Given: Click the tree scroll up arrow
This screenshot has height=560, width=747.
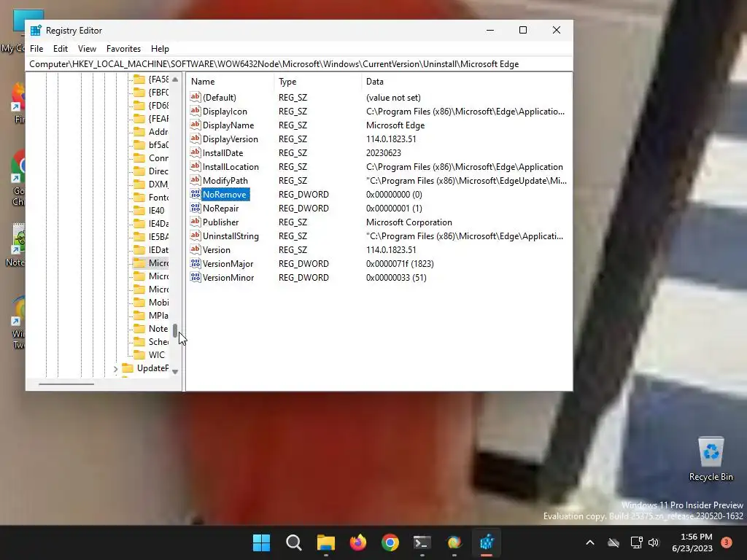Looking at the screenshot, I should pyautogui.click(x=175, y=79).
